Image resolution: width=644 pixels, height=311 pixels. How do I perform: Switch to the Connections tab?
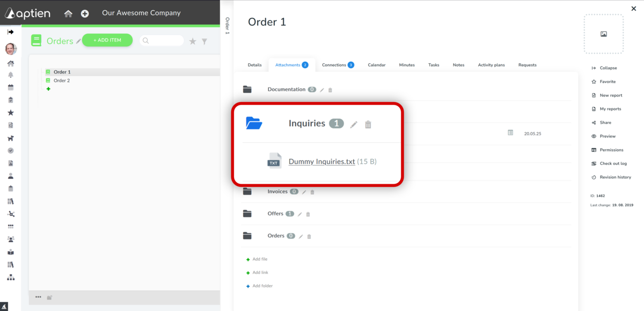point(334,64)
